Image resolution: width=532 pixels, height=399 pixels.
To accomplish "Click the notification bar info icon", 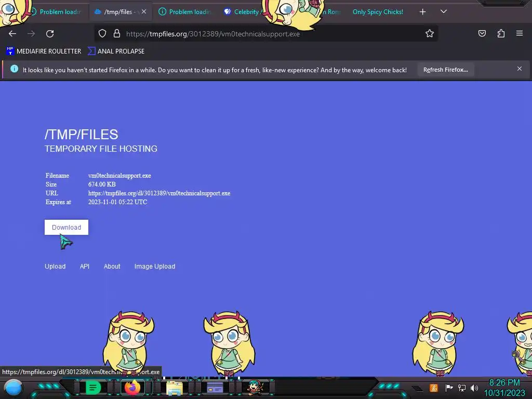I will 14,69.
